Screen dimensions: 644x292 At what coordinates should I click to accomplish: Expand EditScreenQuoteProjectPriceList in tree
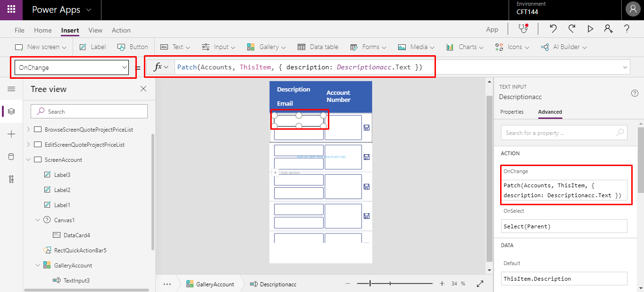pyautogui.click(x=28, y=144)
